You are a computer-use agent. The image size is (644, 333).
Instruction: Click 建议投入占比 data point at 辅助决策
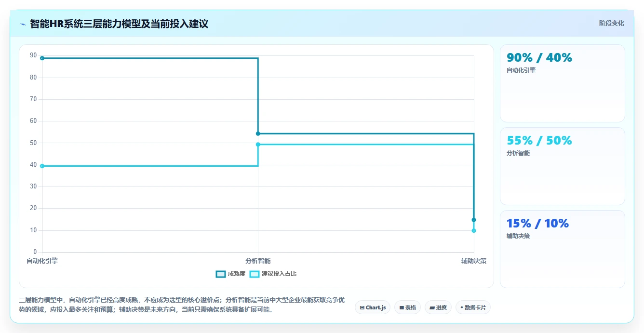coord(474,230)
